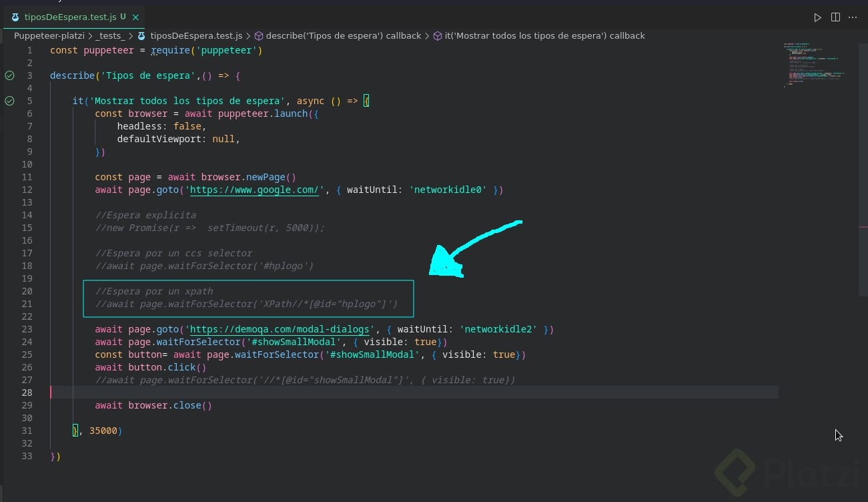Click line number 23 in the gutter
Image resolution: width=868 pixels, height=502 pixels.
[x=27, y=329]
